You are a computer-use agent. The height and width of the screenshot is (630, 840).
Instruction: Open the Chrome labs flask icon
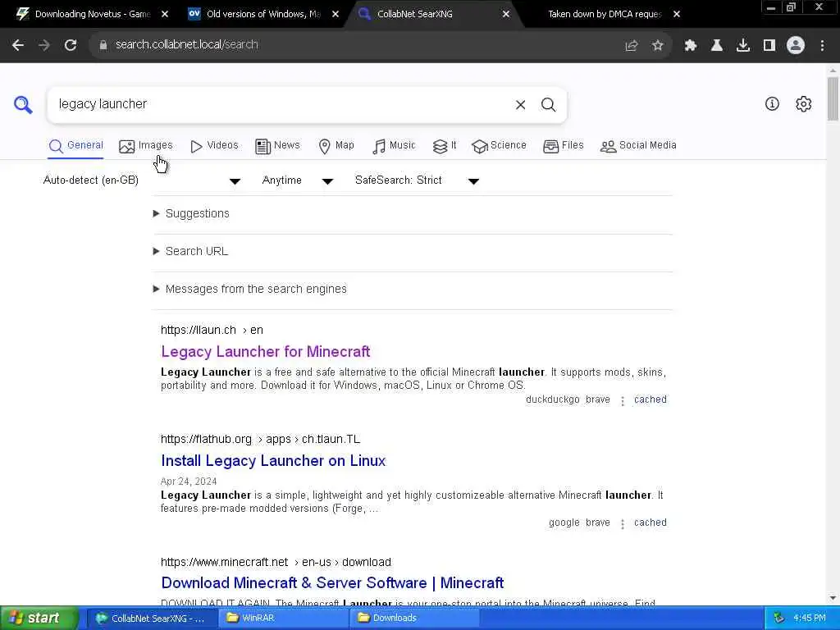pos(717,46)
